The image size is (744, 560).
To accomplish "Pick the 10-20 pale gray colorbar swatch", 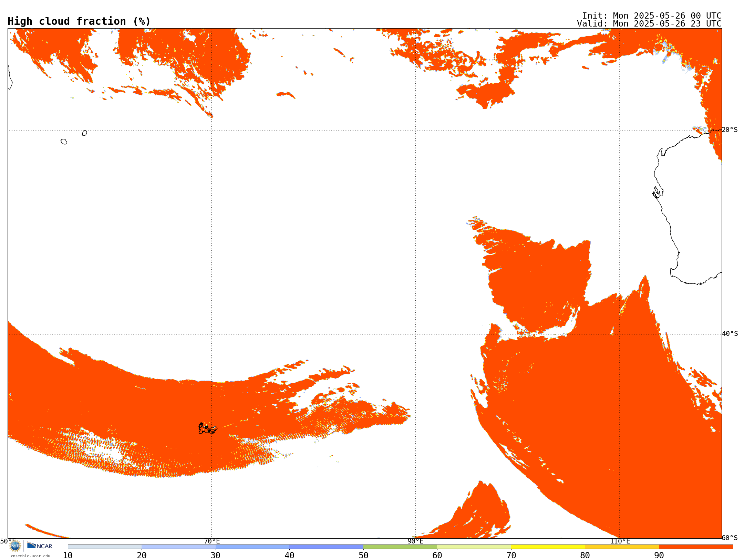I will (x=105, y=547).
